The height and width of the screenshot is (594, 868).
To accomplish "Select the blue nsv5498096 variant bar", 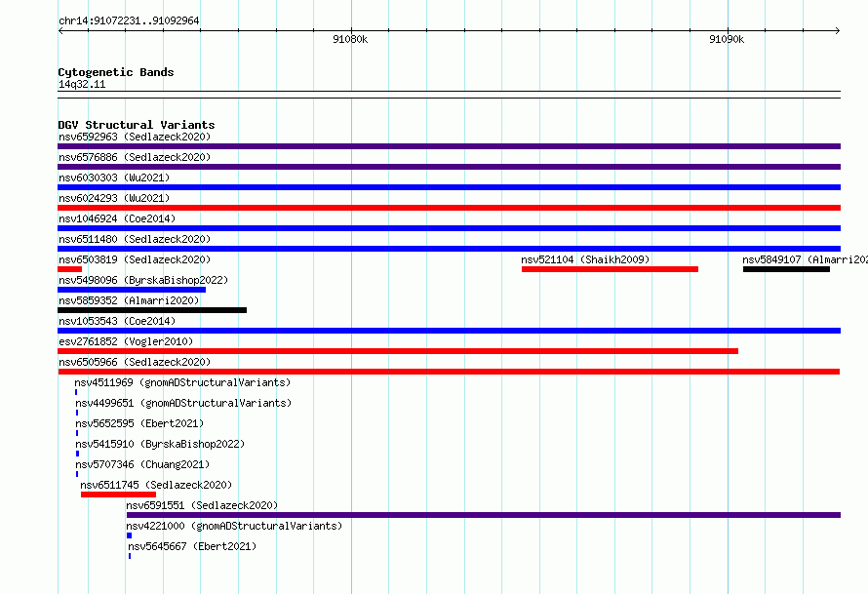I will 132,290.
